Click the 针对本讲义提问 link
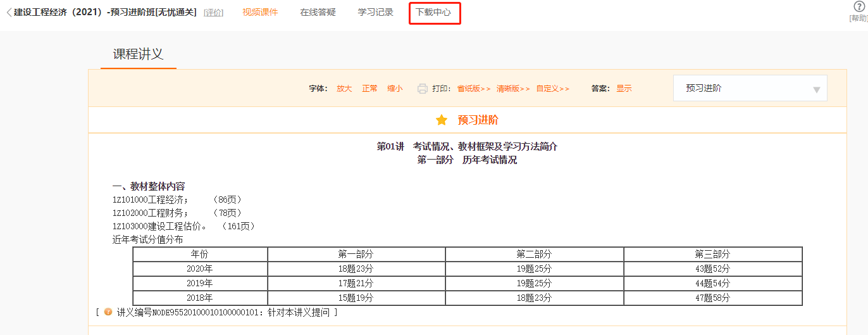Viewport: 868px width, 335px height. pos(299,312)
